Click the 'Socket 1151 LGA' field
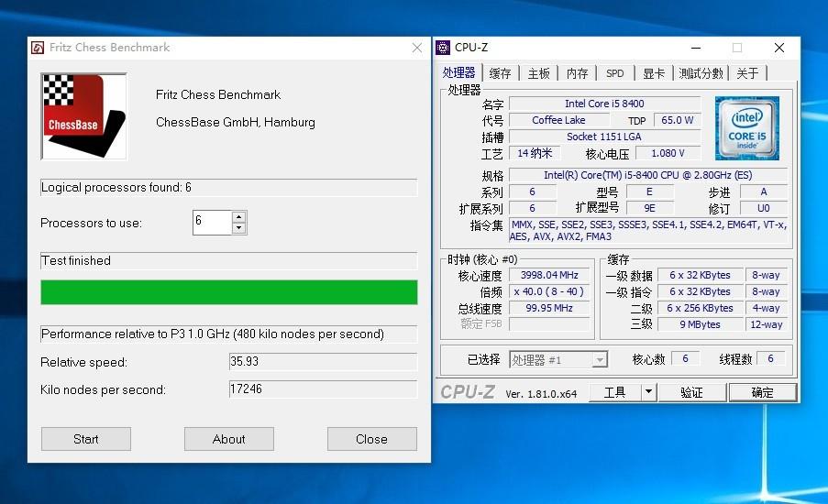The image size is (828, 504). (604, 137)
